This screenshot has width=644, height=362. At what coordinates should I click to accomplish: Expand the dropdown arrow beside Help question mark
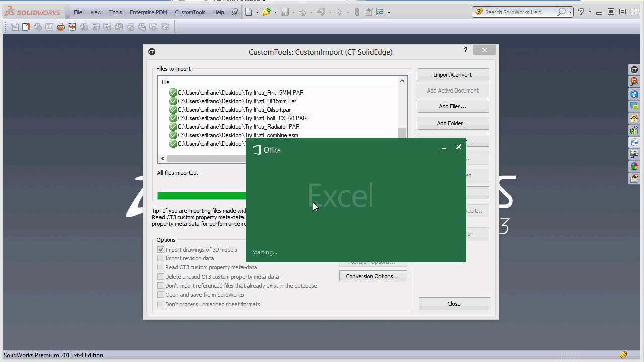pyautogui.click(x=589, y=12)
